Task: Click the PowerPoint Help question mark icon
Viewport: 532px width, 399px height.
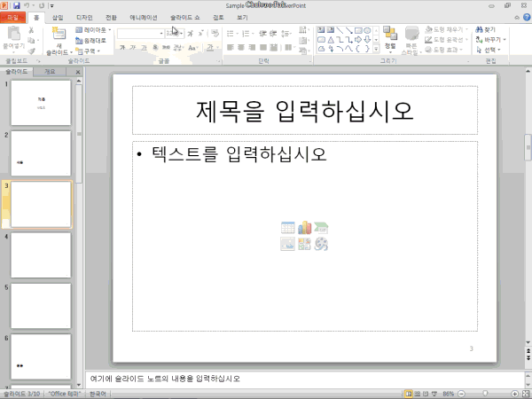Action: 527,17
